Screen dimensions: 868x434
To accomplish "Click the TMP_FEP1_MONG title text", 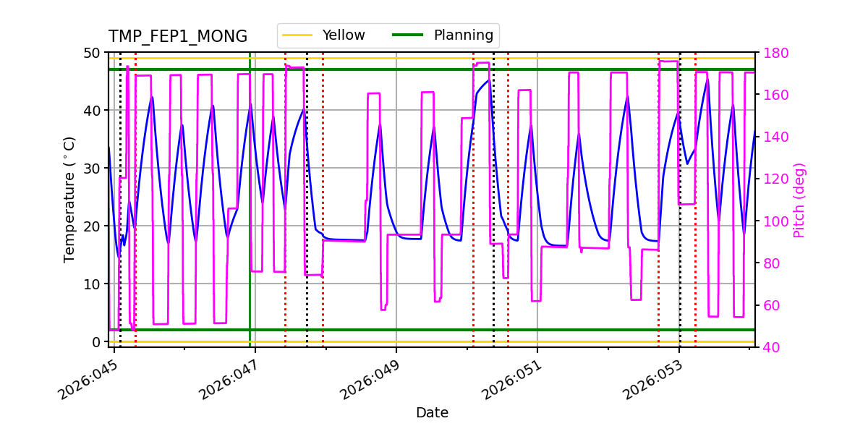I will coord(178,34).
